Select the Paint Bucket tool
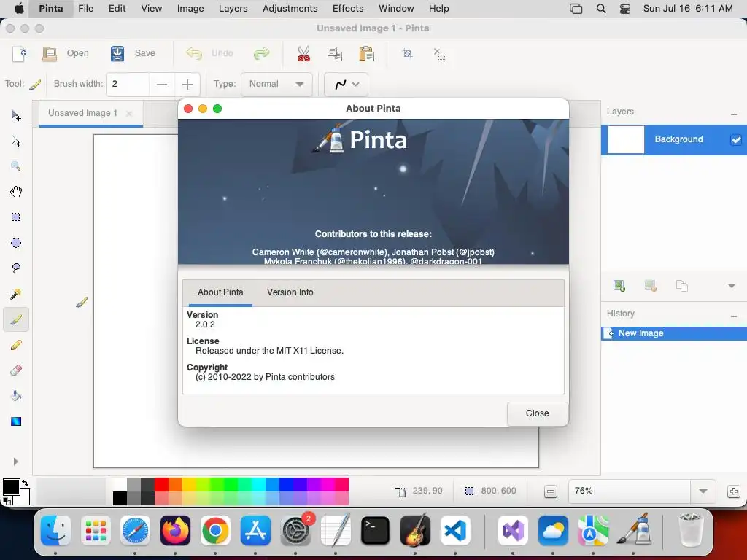The image size is (747, 560). tap(16, 396)
